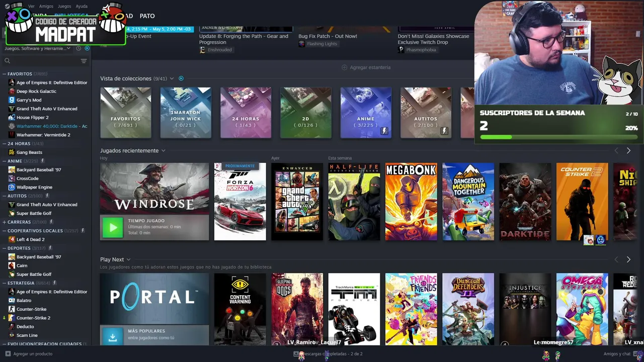This screenshot has width=644, height=362.
Task: Open the Dangerous Mountain Together cover
Action: coord(468,202)
